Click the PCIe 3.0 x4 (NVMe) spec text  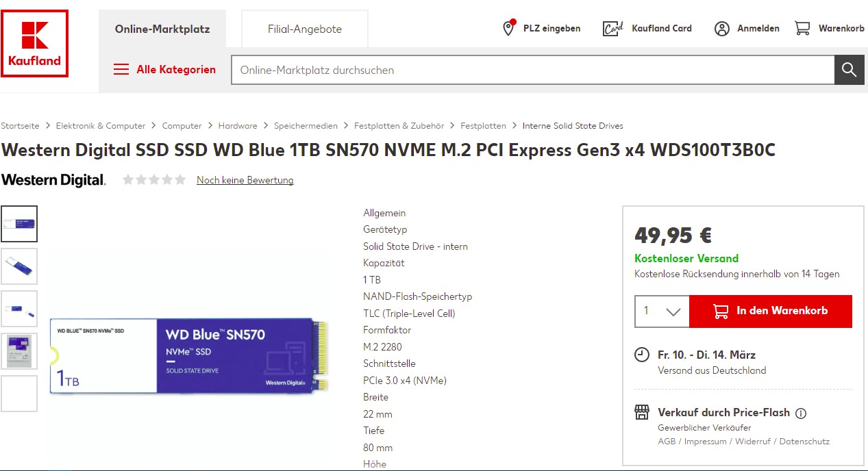[405, 381]
